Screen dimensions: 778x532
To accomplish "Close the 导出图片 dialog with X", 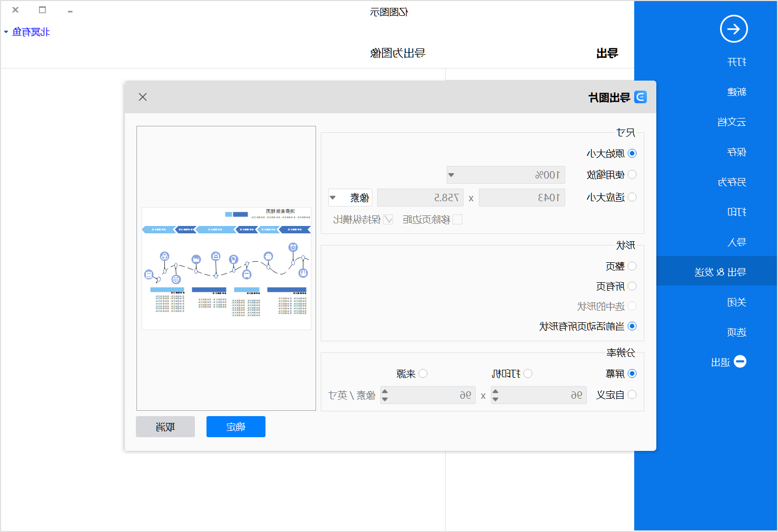I will pos(143,97).
